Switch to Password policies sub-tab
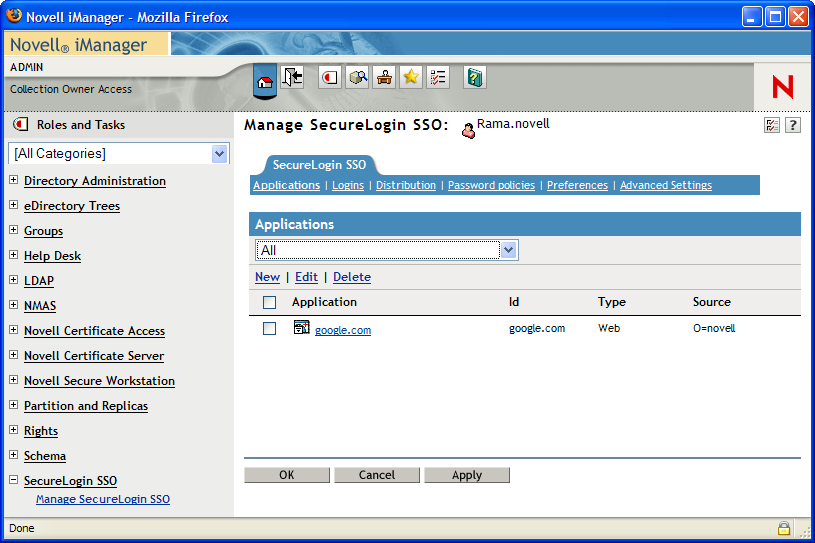The image size is (815, 543). click(491, 186)
